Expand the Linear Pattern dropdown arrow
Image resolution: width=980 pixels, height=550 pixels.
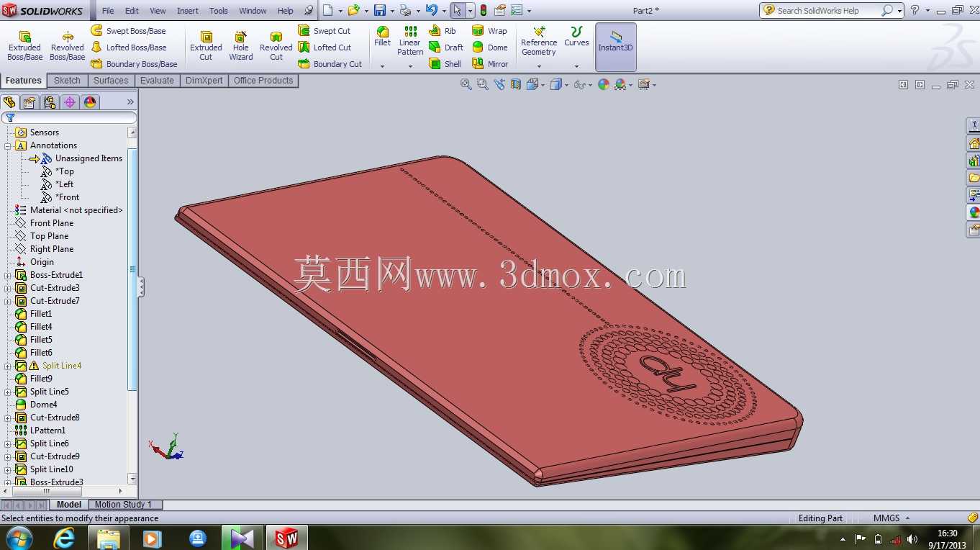point(410,66)
